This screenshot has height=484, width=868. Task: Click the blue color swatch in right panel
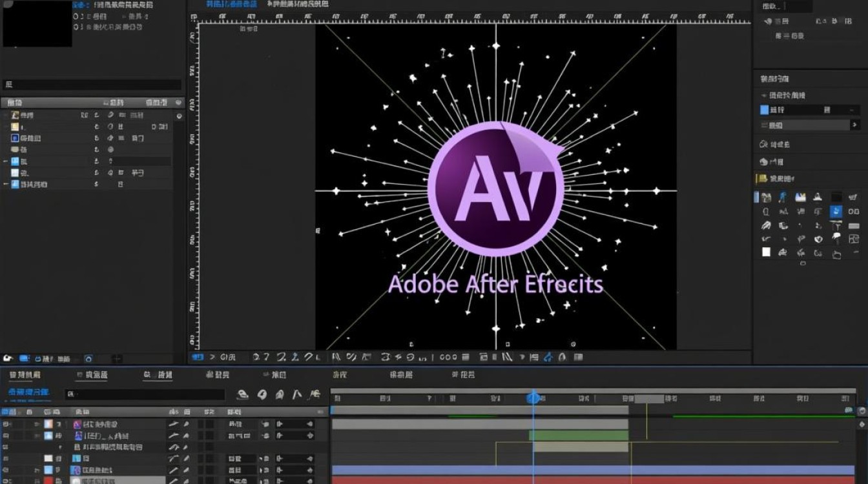(765, 110)
